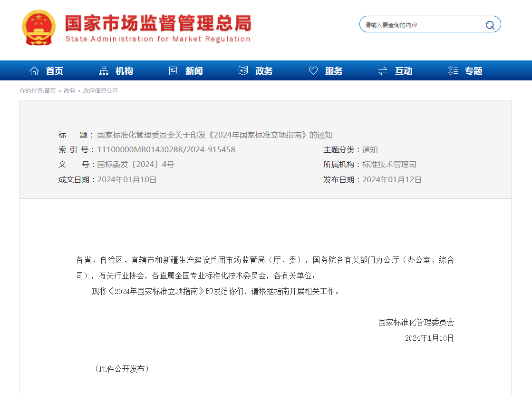Select index number 11100000MB0143028R/2024-915458
The height and width of the screenshot is (394, 532).
pyautogui.click(x=166, y=149)
